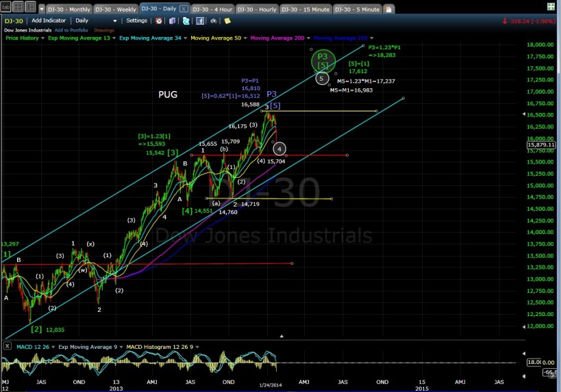Expand Moving Average 250 options

click(x=371, y=38)
